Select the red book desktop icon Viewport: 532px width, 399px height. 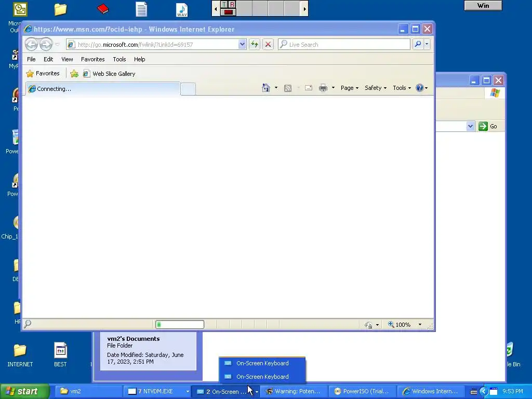(x=102, y=9)
